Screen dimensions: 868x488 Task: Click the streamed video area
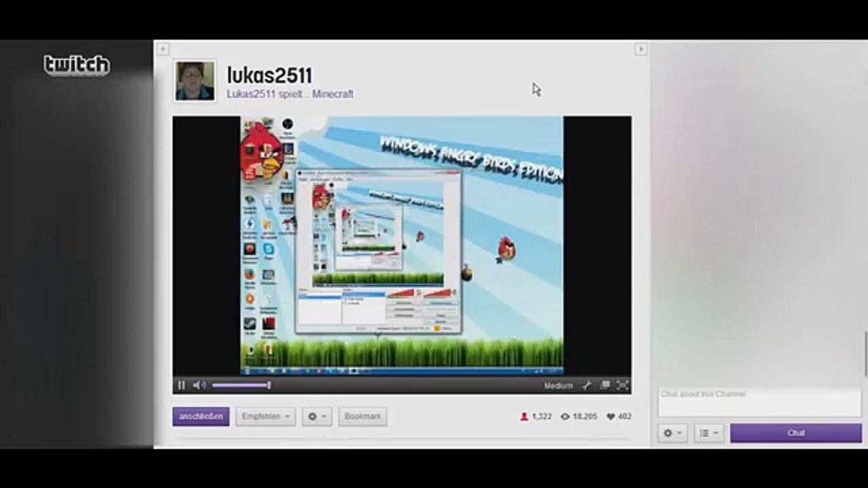point(401,245)
